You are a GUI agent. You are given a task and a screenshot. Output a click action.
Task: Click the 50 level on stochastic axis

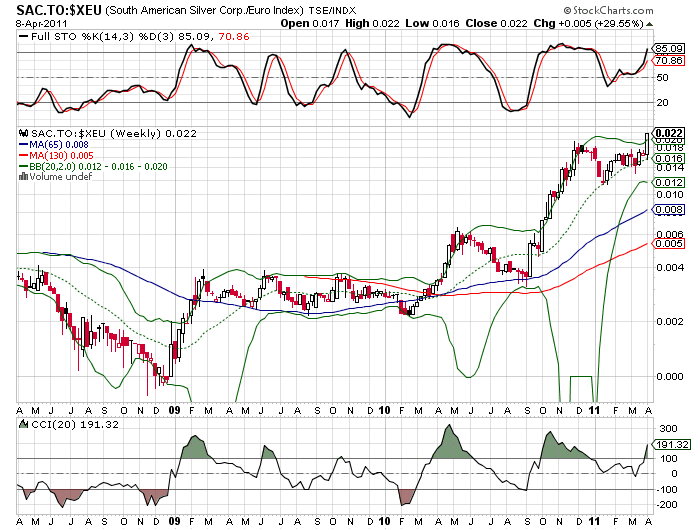662,78
